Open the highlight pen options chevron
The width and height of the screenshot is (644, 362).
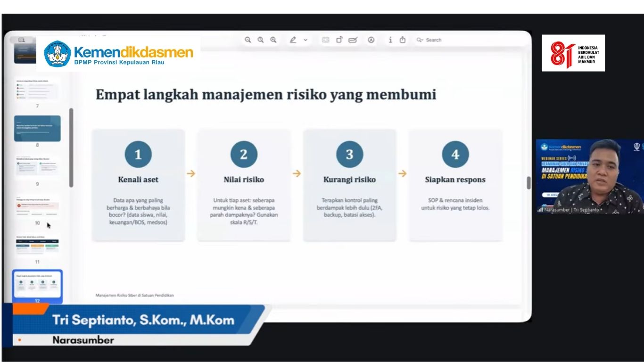(x=305, y=40)
